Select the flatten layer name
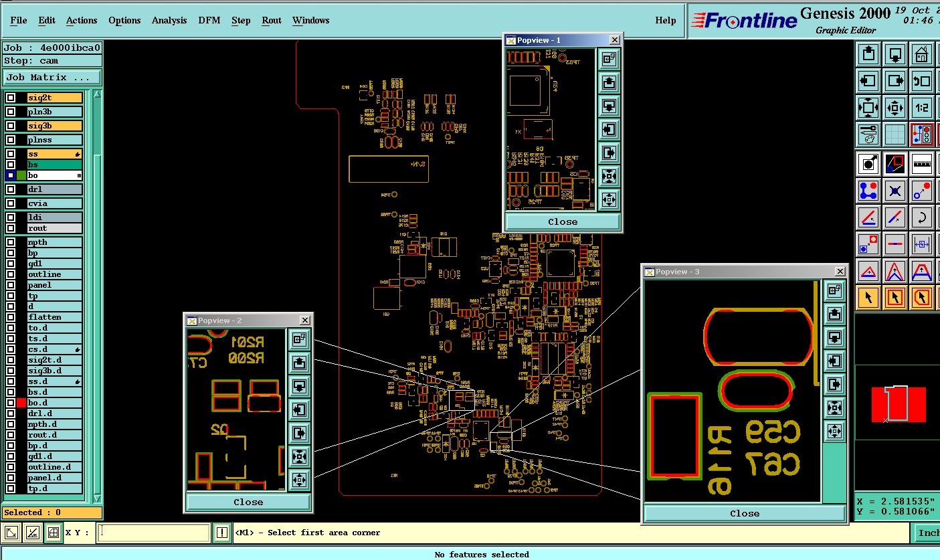This screenshot has width=940, height=560. tap(54, 317)
